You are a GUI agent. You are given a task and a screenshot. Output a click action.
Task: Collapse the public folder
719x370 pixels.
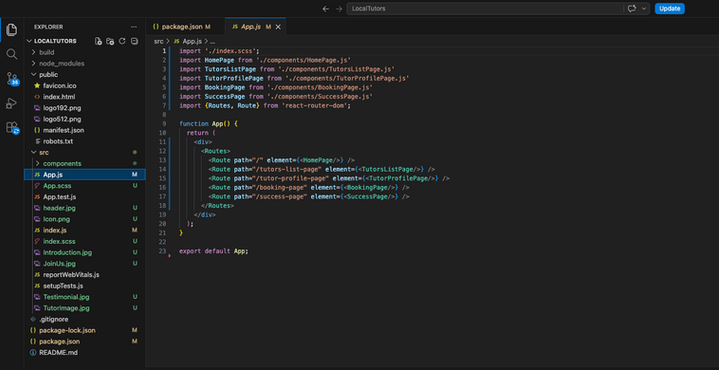click(x=85, y=74)
